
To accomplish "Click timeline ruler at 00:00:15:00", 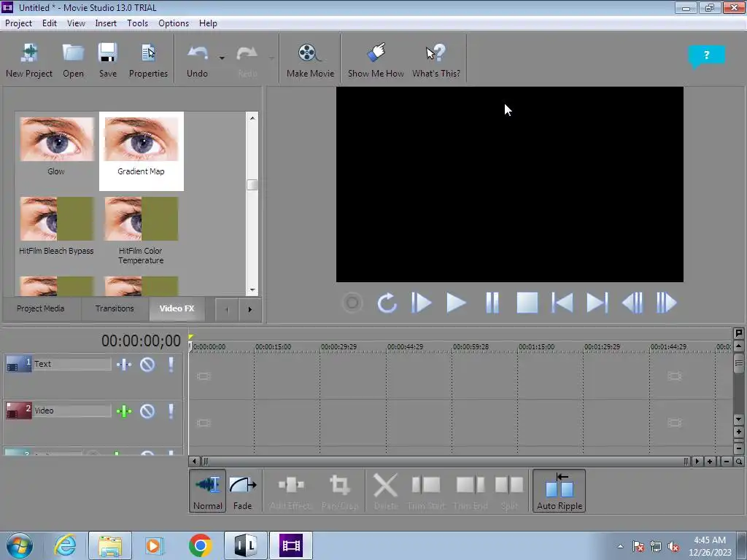I will point(273,347).
